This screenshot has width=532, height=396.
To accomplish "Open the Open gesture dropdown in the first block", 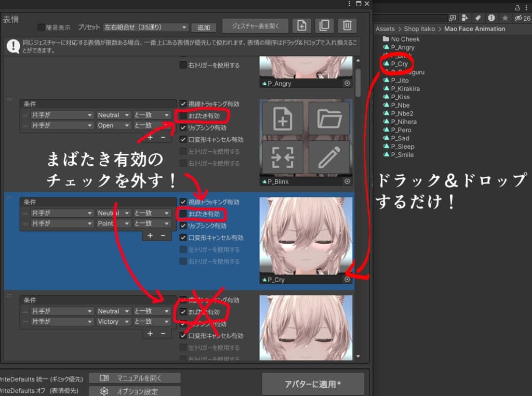I will (113, 125).
